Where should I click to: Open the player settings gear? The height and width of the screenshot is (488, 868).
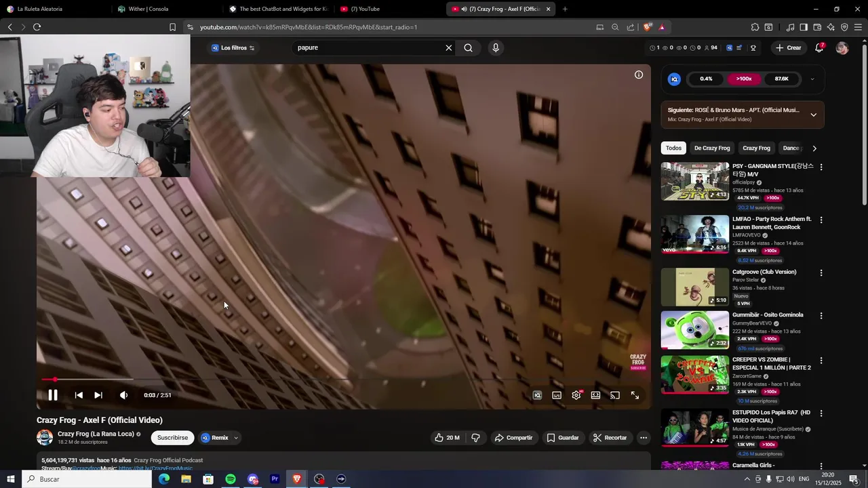coord(576,395)
